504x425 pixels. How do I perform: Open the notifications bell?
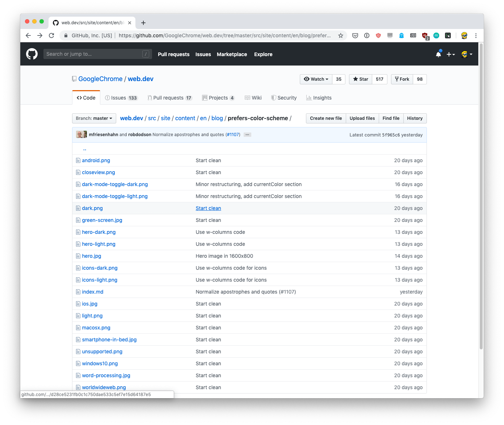[x=438, y=54]
